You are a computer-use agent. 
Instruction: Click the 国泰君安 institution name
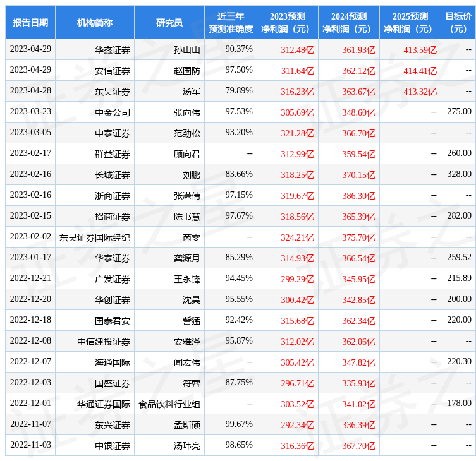(113, 321)
